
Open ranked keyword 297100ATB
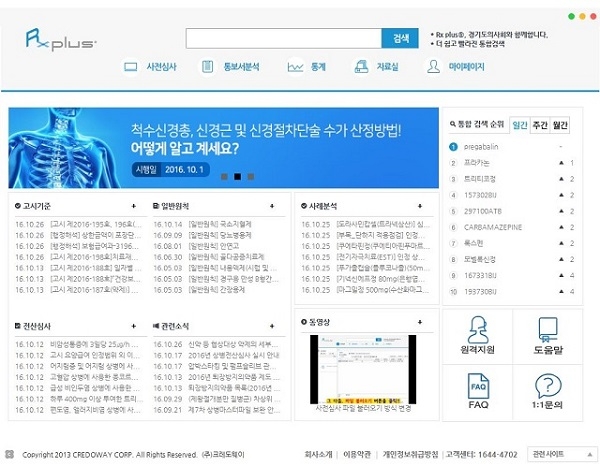483,211
